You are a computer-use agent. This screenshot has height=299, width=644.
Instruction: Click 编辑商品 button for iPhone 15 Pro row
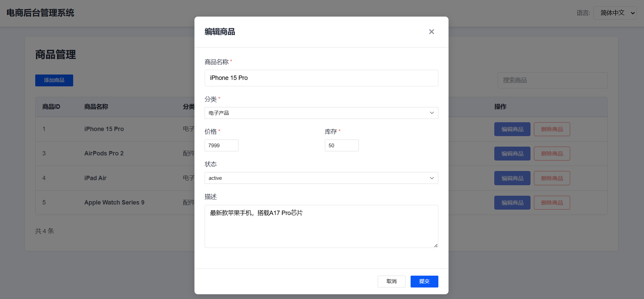[x=512, y=129]
